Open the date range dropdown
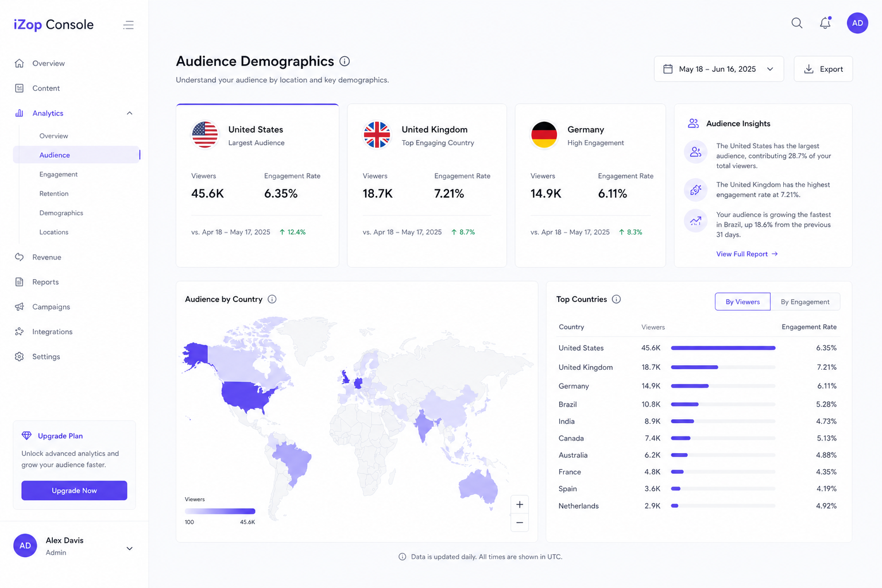 pyautogui.click(x=718, y=69)
